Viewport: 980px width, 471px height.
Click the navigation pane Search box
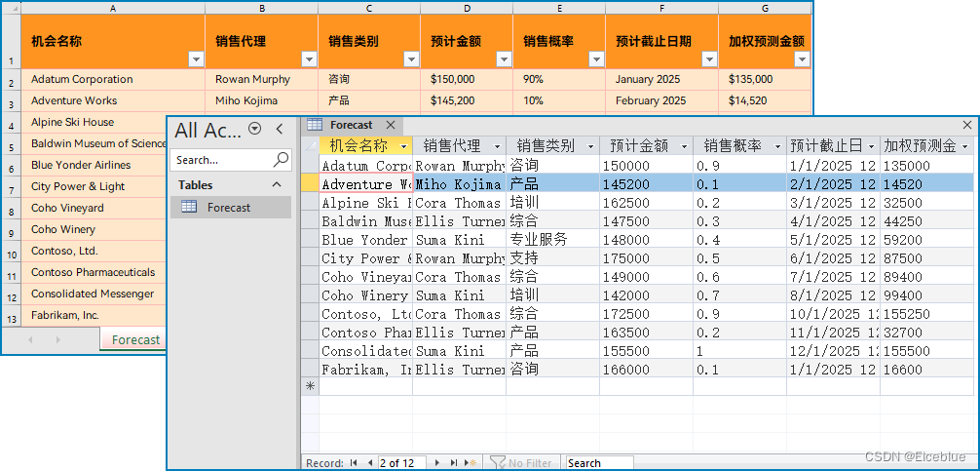(222, 160)
